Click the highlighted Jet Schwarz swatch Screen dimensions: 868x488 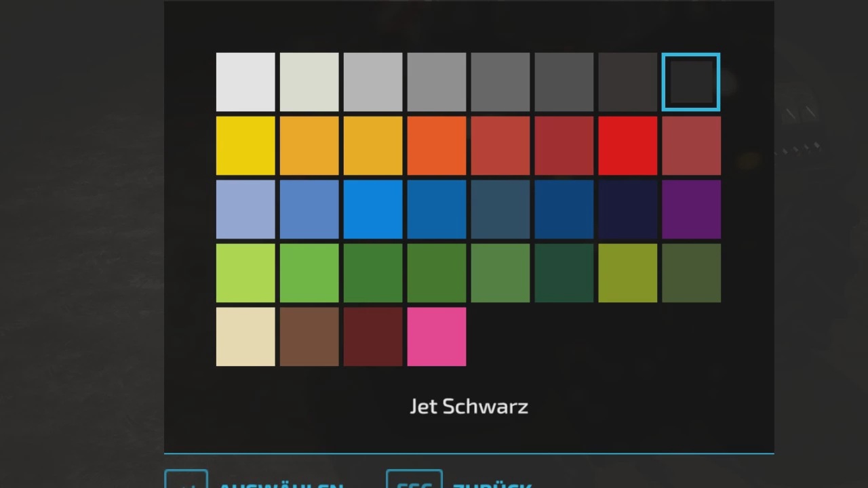tap(691, 82)
